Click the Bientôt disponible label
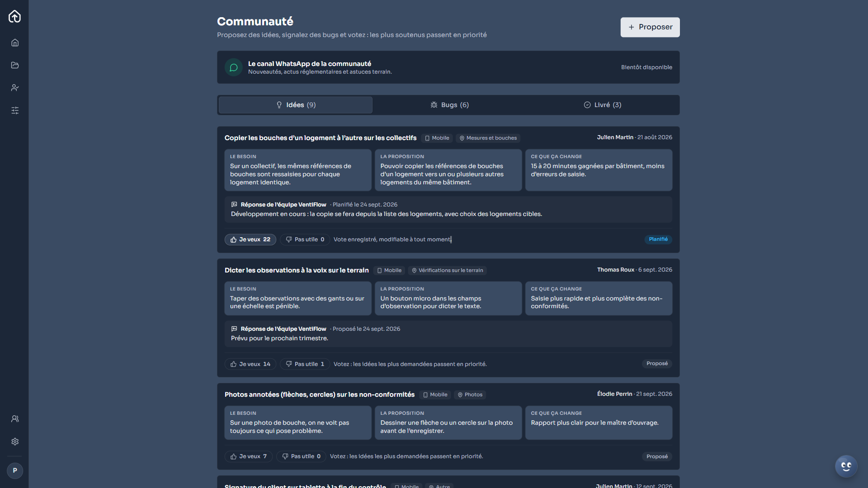Viewport: 868px width, 488px height. [x=646, y=67]
